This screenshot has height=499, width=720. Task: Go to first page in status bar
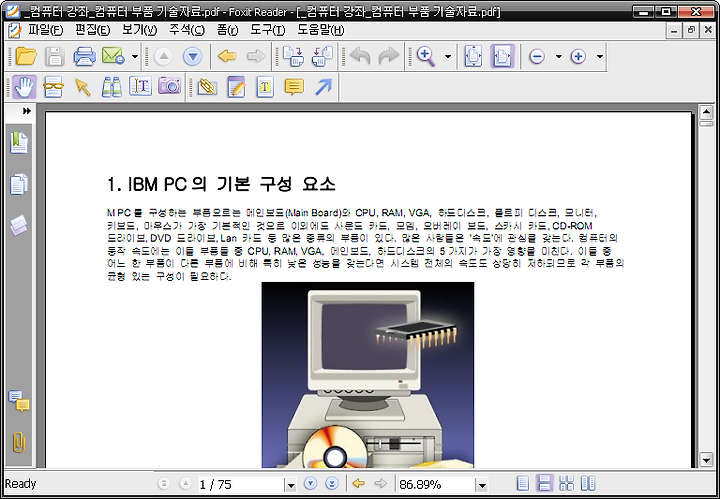point(163,483)
